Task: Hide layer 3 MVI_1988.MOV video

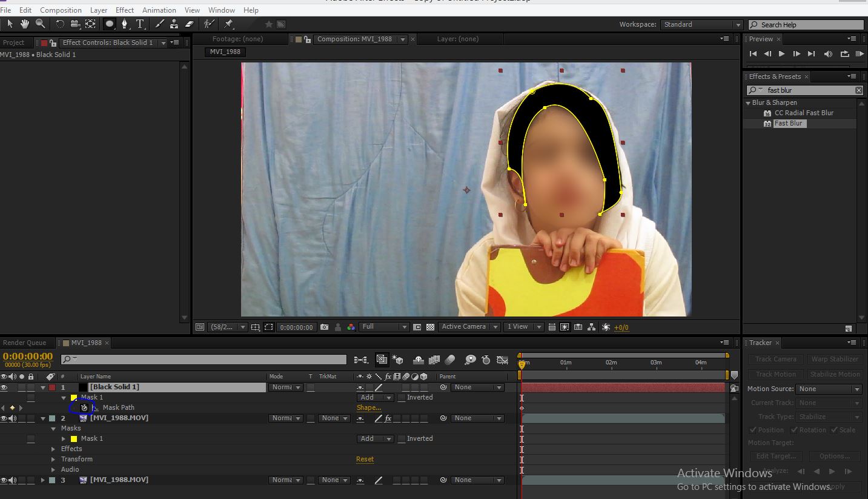Action: click(4, 480)
